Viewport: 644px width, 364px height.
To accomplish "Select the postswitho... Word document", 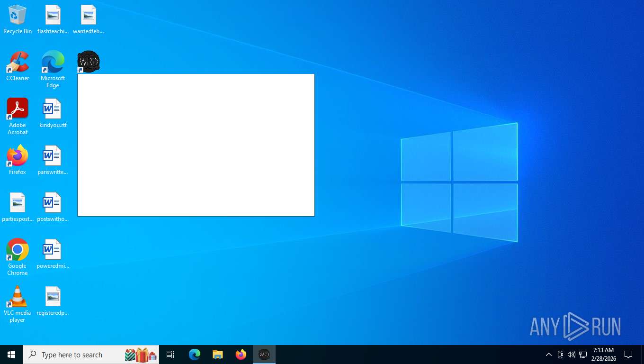I will (53, 207).
